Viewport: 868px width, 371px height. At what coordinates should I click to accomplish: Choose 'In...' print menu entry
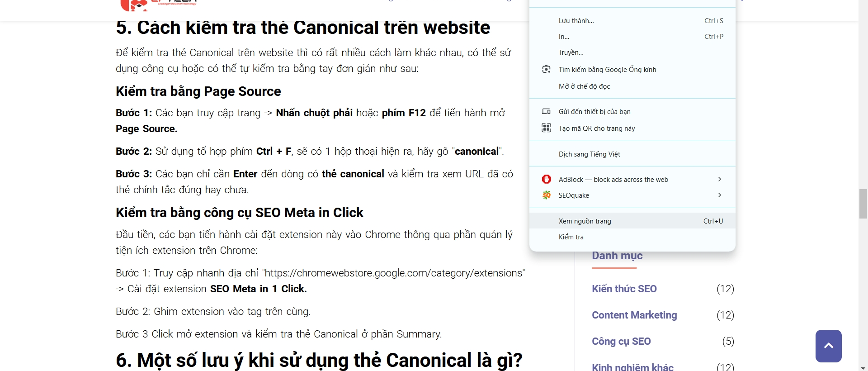coord(632,37)
